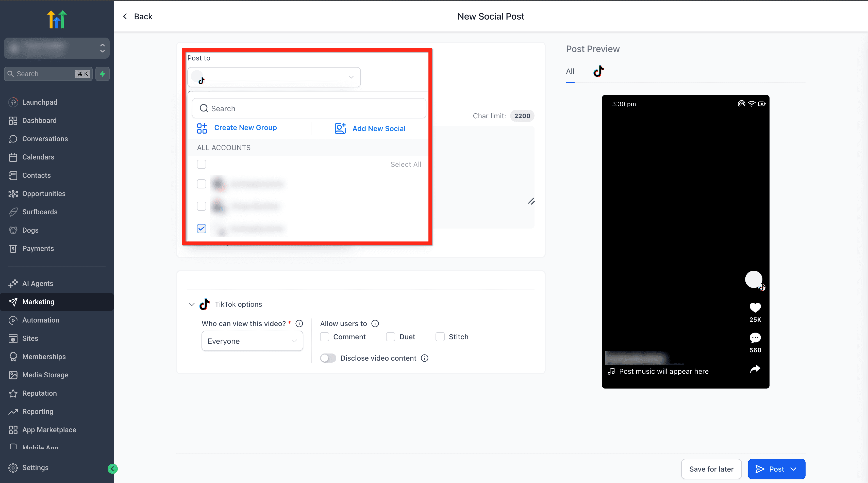Enable the Duet checkbox

391,337
